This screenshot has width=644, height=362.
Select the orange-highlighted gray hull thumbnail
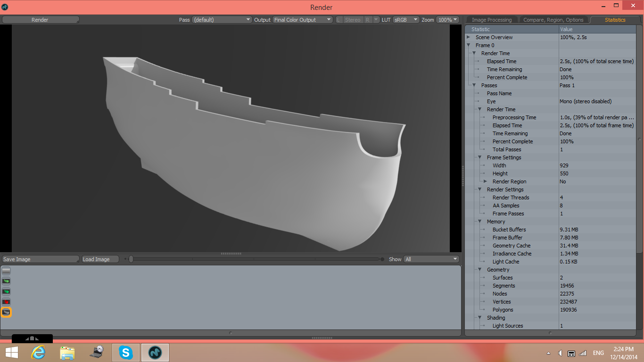[x=6, y=312]
